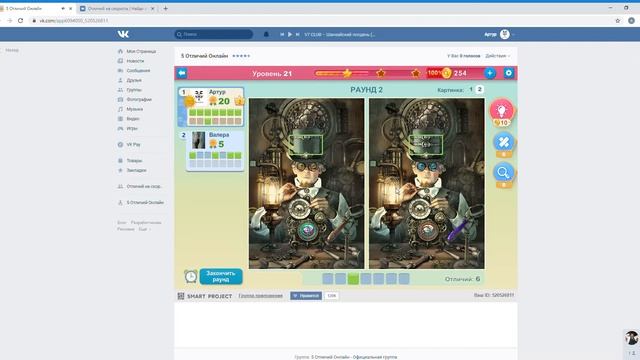Open Закладки in the sidebar
640x360 pixels.
(x=136, y=170)
